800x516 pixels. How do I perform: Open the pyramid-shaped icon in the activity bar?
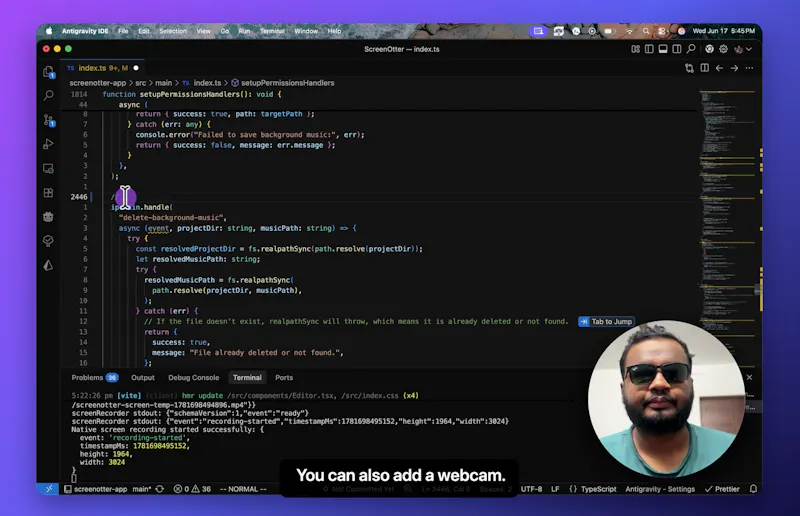click(x=48, y=265)
